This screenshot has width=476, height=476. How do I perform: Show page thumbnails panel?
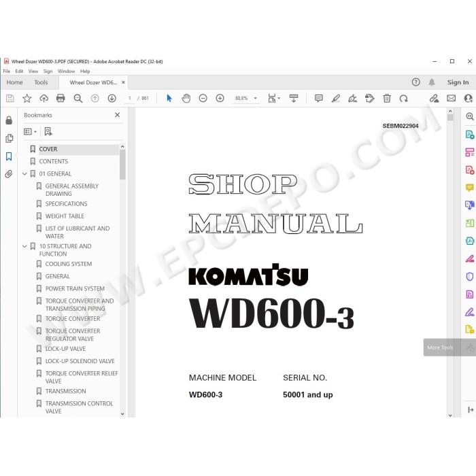pyautogui.click(x=9, y=139)
